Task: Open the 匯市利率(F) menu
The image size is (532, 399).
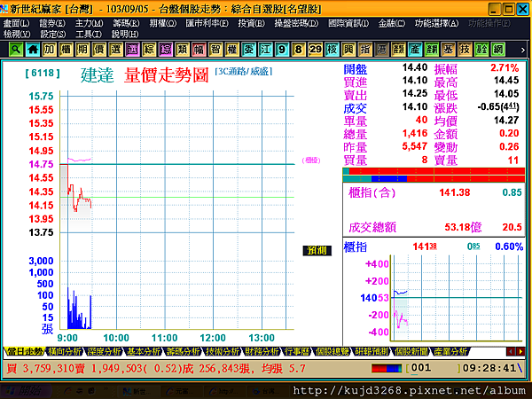Action: (207, 23)
